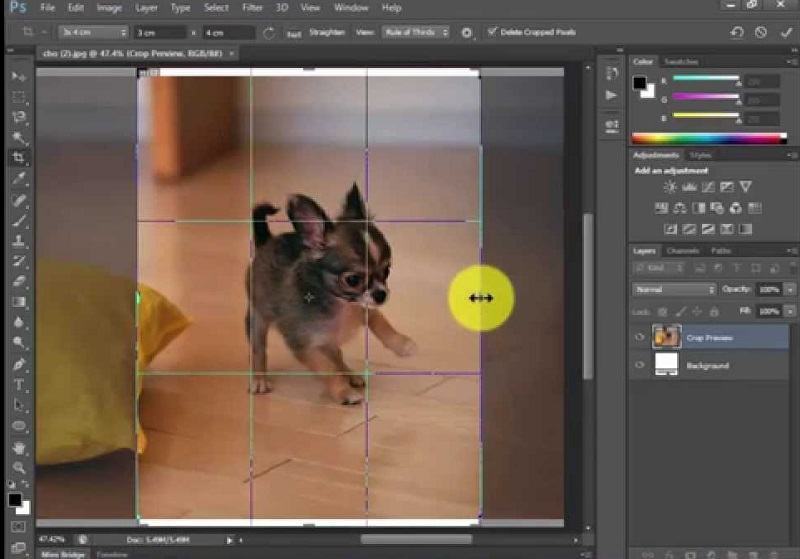Select the Magic Wand tool
Viewport: 800px width, 559px height.
tap(18, 138)
